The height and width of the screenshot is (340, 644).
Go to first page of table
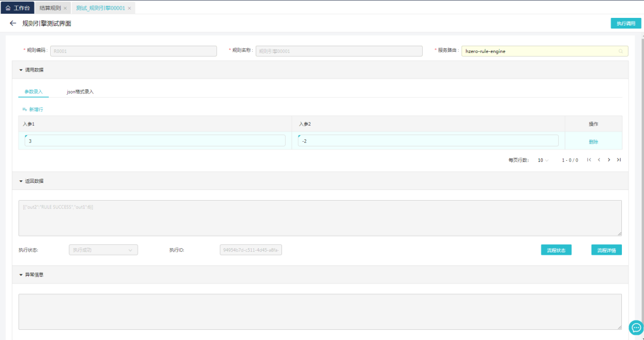(589, 160)
